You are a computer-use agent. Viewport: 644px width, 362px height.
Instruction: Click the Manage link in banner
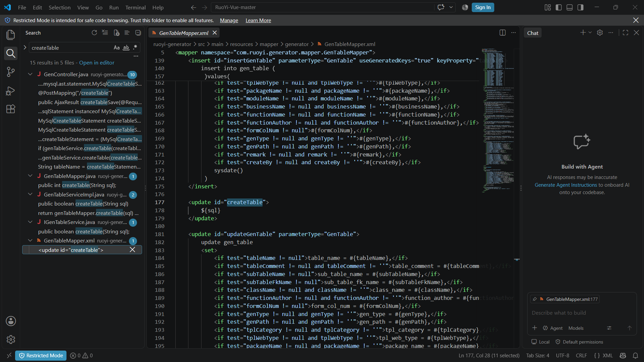pos(229,21)
